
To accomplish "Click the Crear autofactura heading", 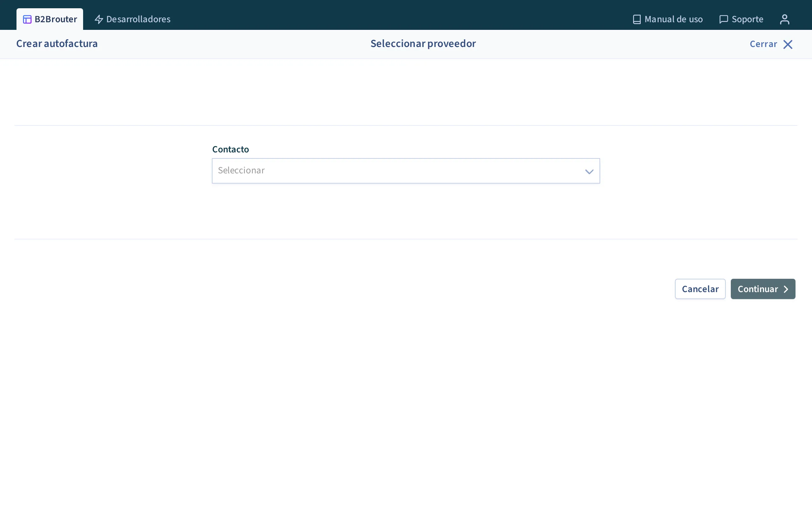I will coord(57,44).
